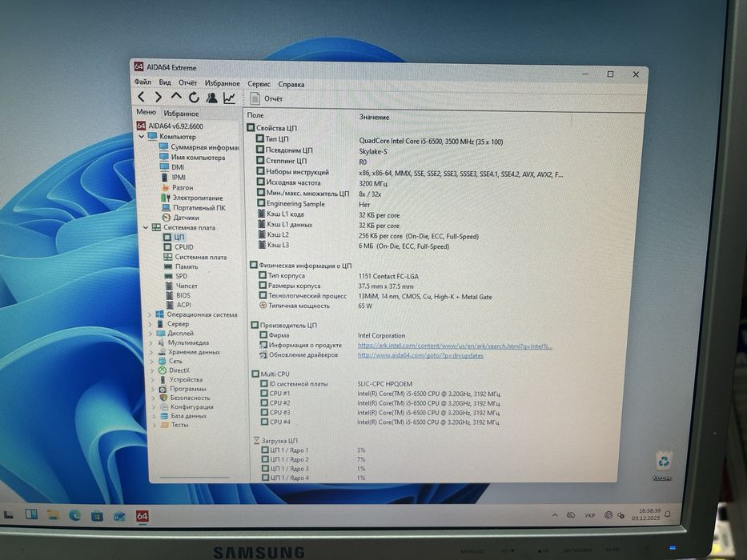Open the ACPI tree item
Screen dimensions: 747x560
(179, 305)
